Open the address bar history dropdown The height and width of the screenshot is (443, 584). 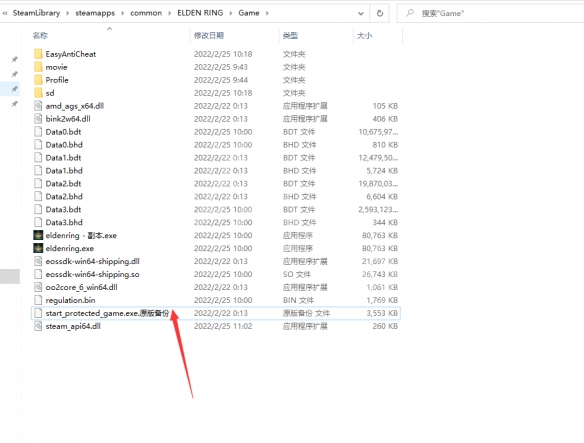pyautogui.click(x=361, y=13)
